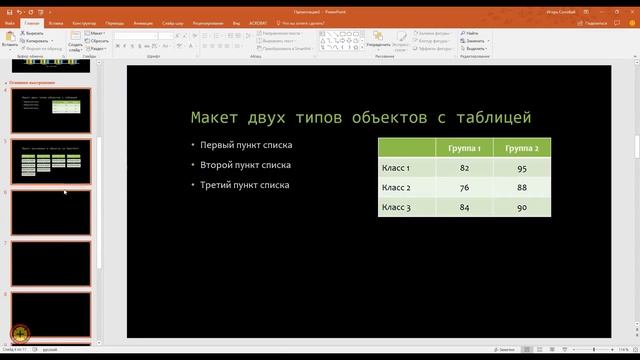This screenshot has height=360, width=640.
Task: Adjust the zoom slider handle in status bar
Action: click(594, 350)
